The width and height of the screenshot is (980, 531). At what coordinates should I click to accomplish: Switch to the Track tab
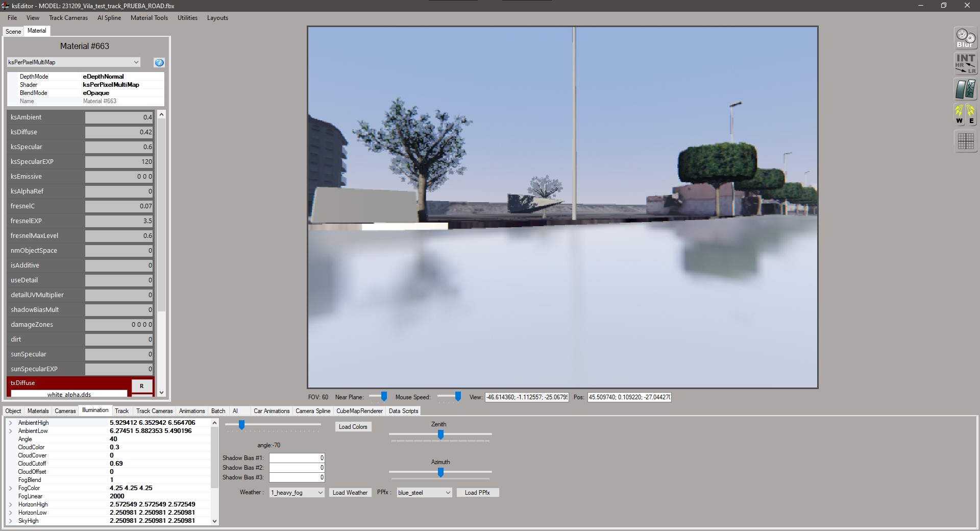[x=122, y=411]
